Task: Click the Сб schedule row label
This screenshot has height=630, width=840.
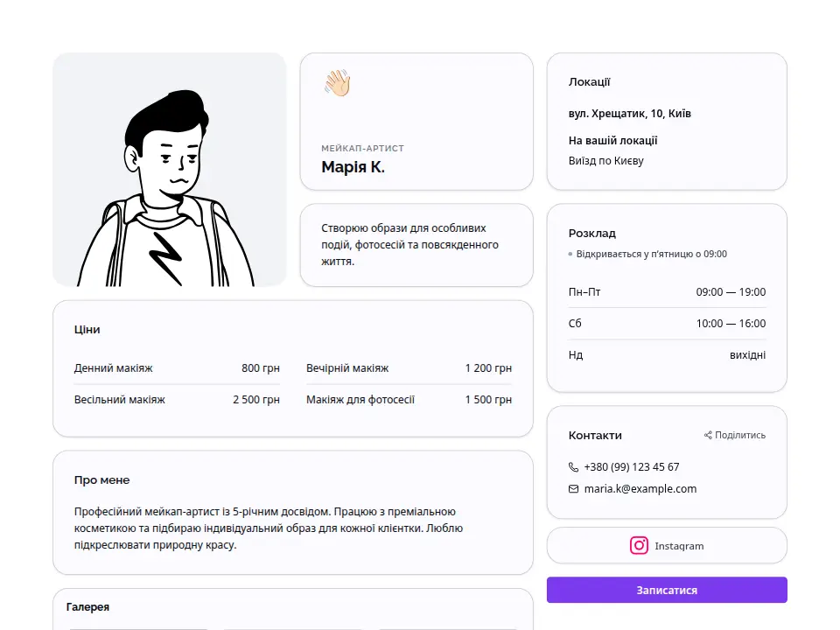Action: tap(575, 324)
